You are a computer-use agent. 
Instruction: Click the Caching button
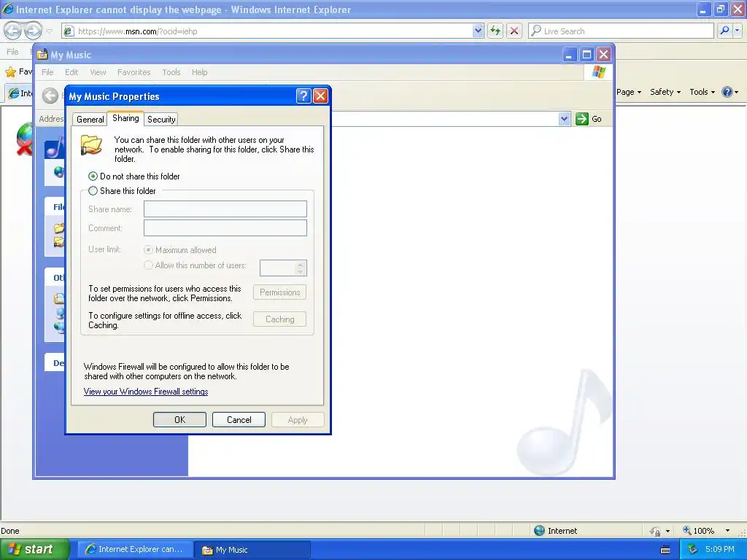(279, 319)
